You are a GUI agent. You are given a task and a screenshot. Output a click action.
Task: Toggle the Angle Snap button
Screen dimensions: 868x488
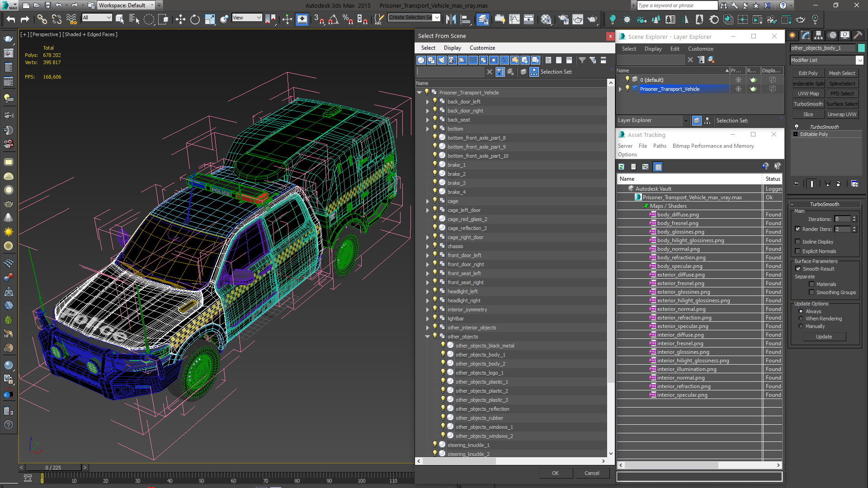(x=333, y=19)
